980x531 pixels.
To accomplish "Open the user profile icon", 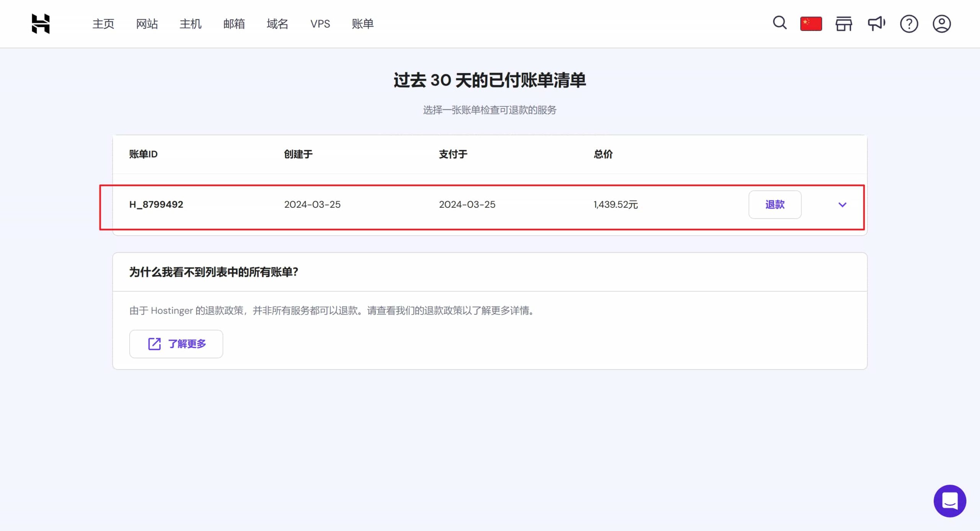I will pyautogui.click(x=941, y=24).
